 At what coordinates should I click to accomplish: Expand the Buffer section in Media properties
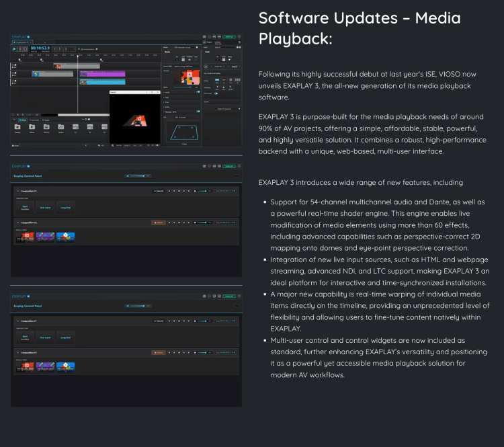click(x=168, y=106)
